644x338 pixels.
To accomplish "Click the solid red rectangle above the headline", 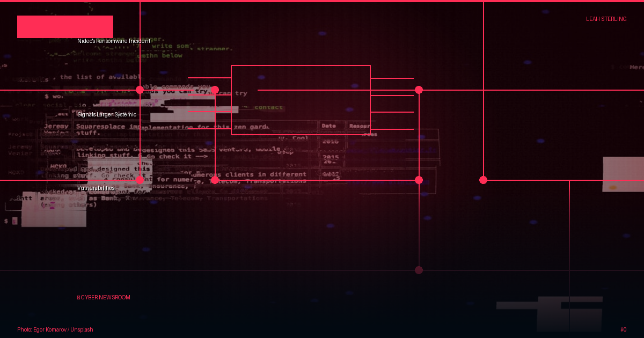I will tap(65, 27).
